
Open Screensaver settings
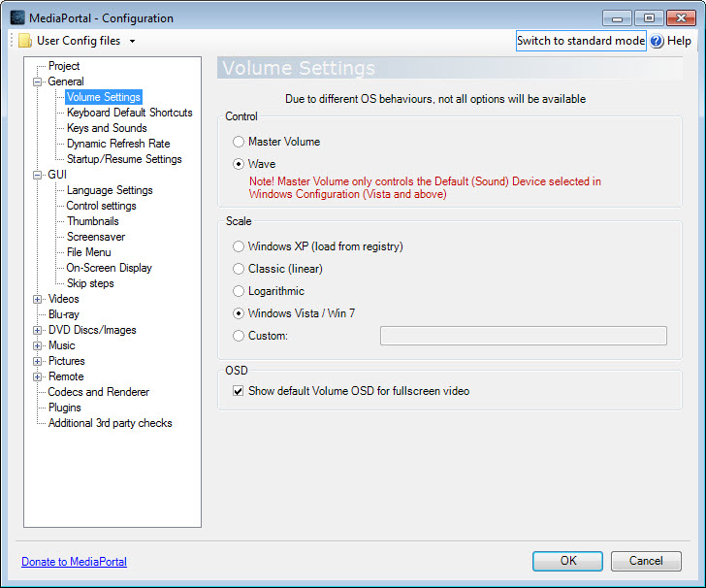coord(96,237)
